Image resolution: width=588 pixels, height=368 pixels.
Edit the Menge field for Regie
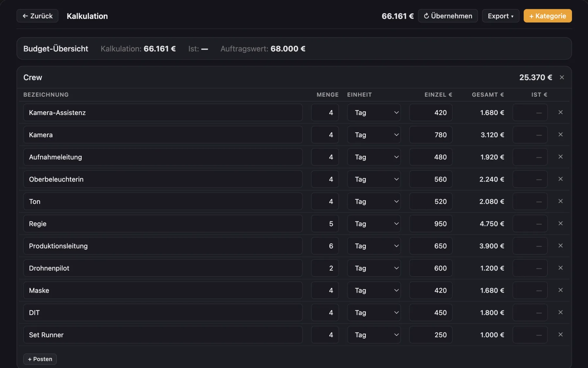click(325, 224)
